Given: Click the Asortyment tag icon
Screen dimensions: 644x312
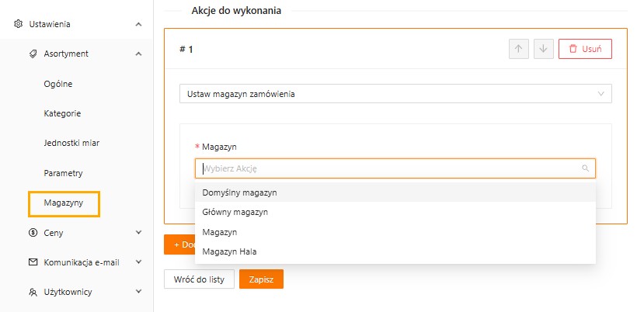Looking at the screenshot, I should click(x=33, y=54).
